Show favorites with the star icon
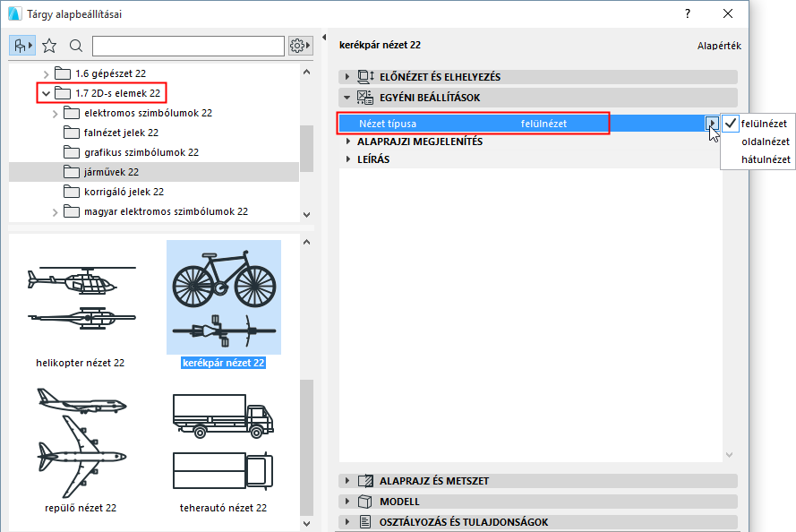 click(x=49, y=47)
